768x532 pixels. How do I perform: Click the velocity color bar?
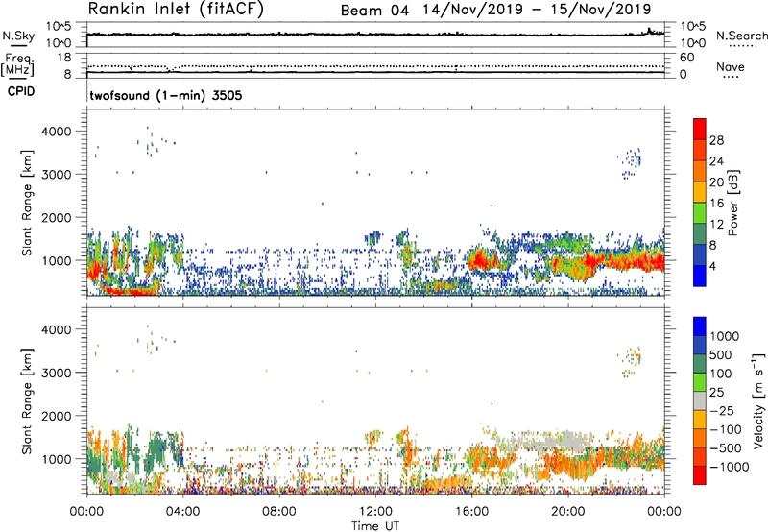tap(700, 400)
